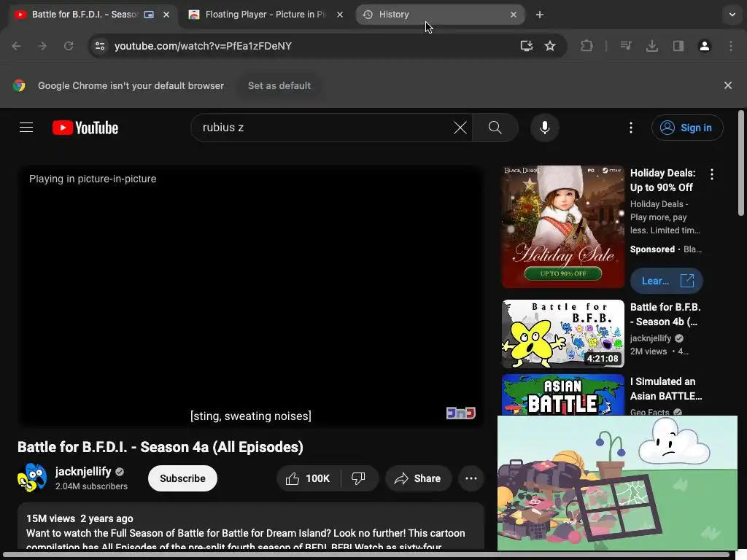This screenshot has width=747, height=560.
Task: Open Holiday Sale ad thumbnail
Action: (x=563, y=227)
